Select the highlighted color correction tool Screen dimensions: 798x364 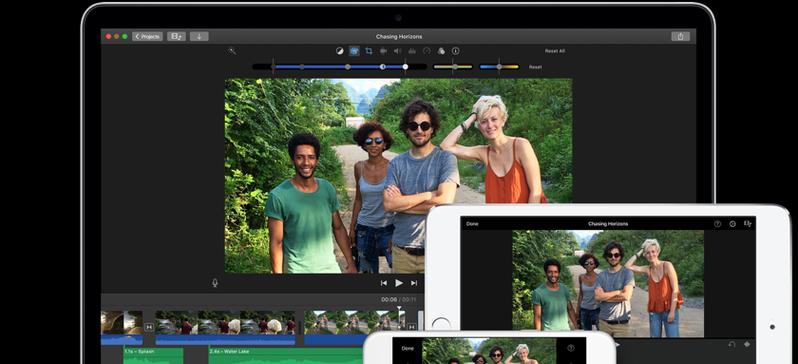click(x=354, y=51)
